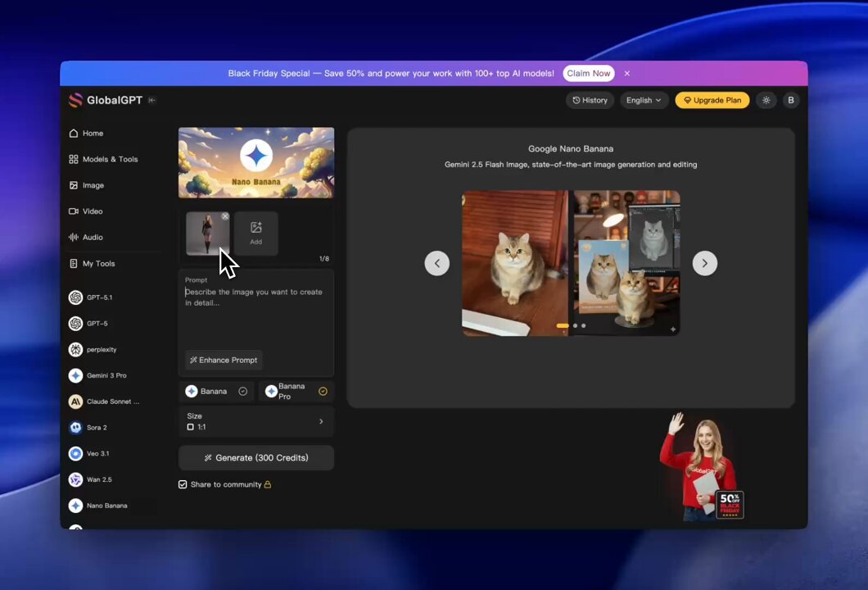Focus the Prompt text area
This screenshot has height=590, width=868.
[x=256, y=315]
